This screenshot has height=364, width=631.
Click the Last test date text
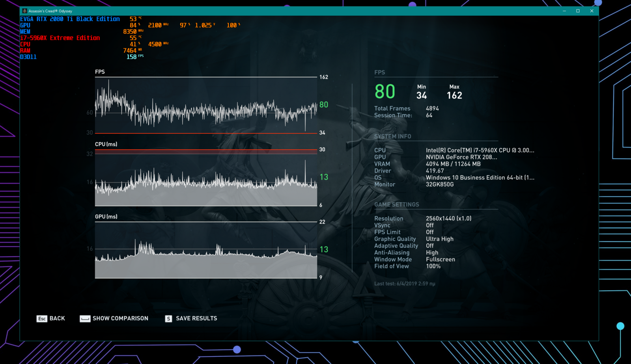tap(405, 284)
